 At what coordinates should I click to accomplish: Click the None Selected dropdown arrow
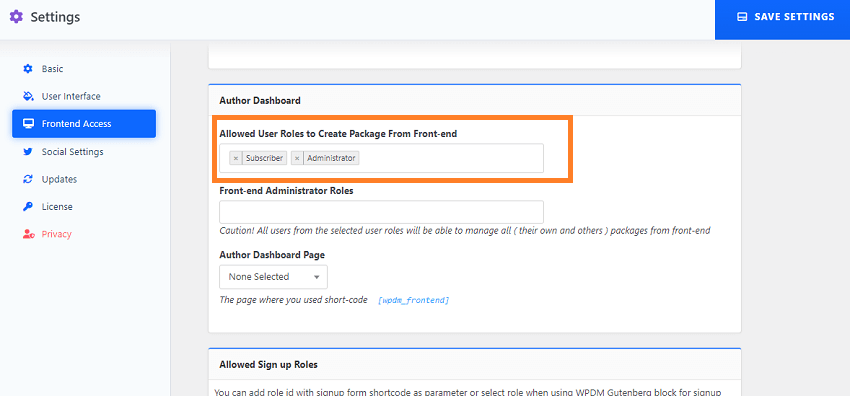(317, 277)
